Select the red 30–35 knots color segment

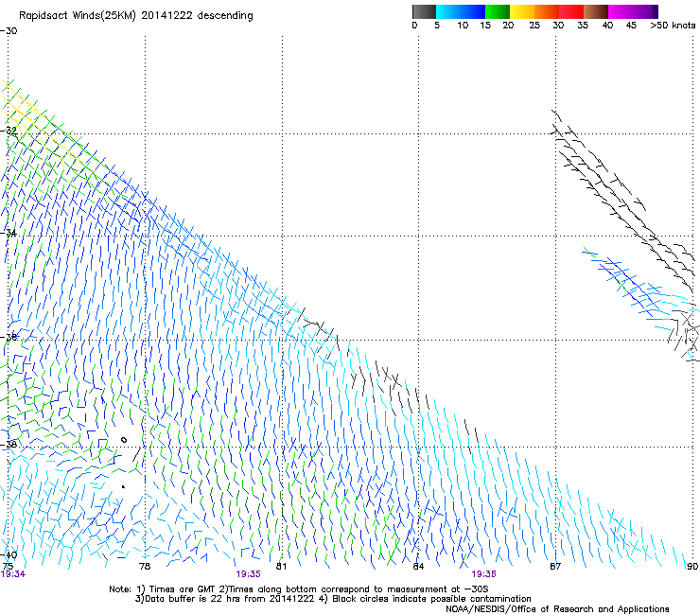click(x=571, y=11)
